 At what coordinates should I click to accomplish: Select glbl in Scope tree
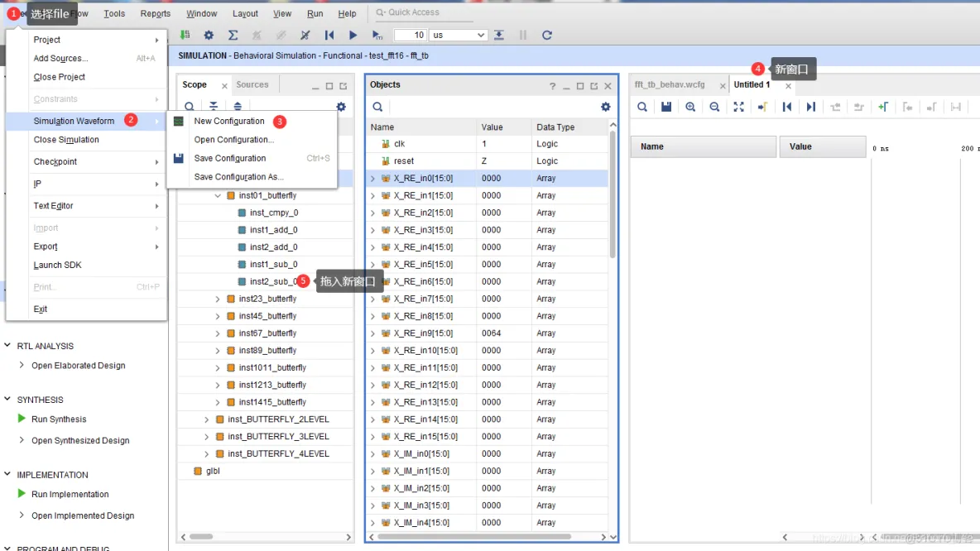pos(213,471)
